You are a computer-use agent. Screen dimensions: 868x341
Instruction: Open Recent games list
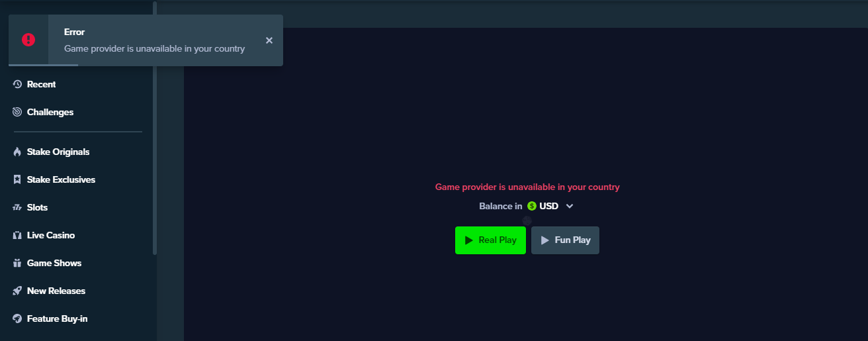(41, 84)
